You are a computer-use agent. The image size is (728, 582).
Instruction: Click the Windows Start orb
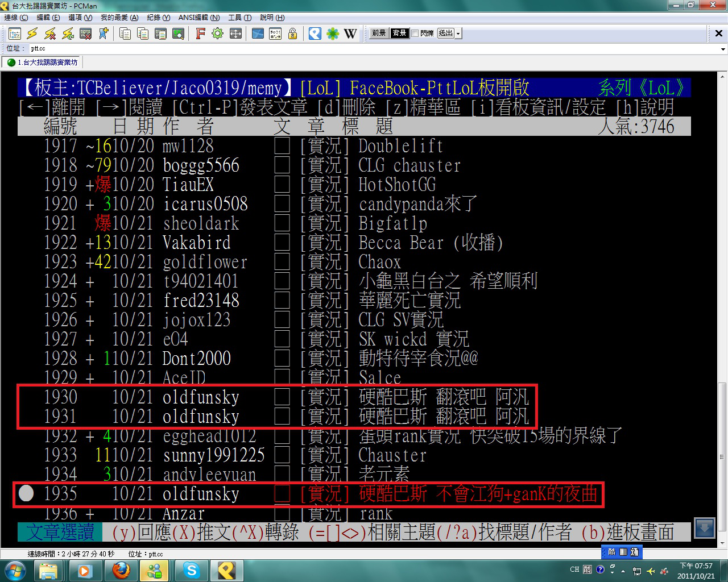[x=15, y=570]
